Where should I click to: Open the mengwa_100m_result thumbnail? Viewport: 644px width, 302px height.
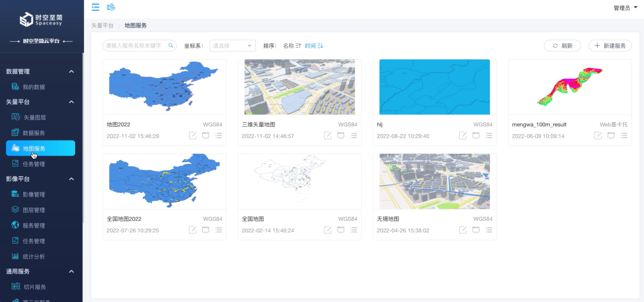pos(569,87)
